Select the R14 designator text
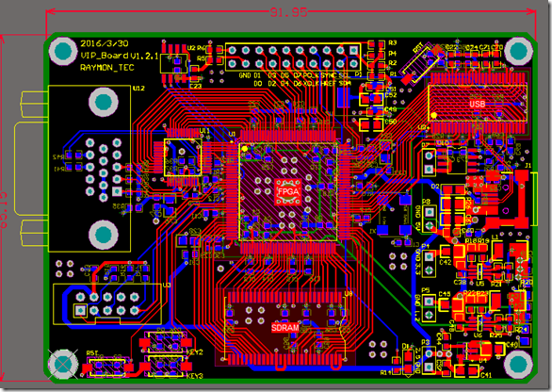552x392 pixels. [386, 372]
